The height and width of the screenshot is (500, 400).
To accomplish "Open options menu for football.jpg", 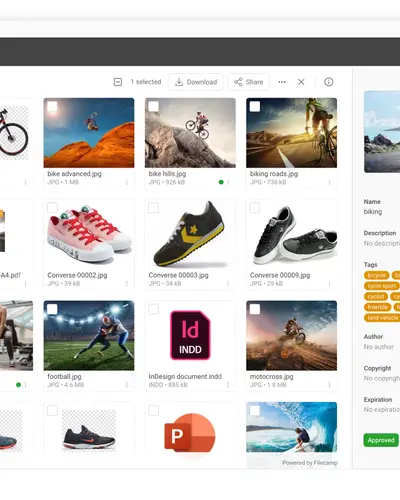I will click(127, 385).
